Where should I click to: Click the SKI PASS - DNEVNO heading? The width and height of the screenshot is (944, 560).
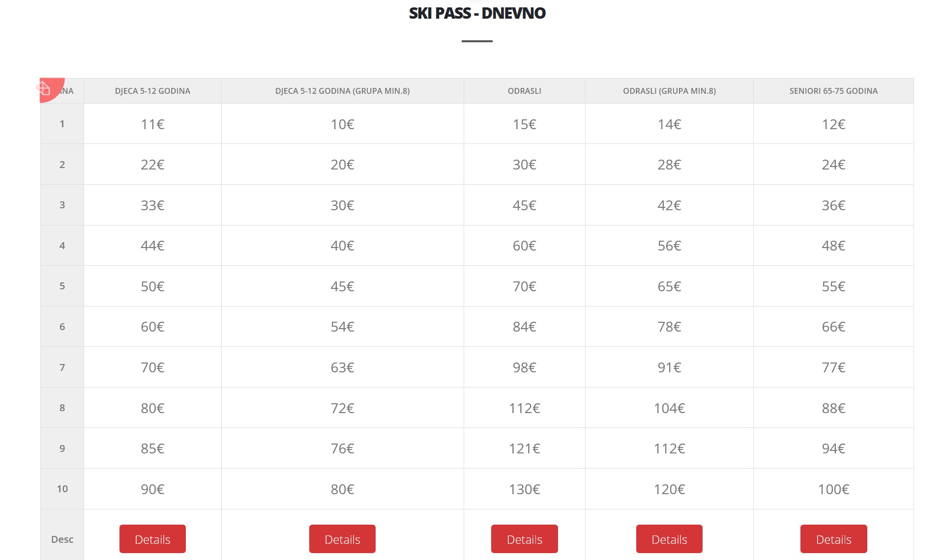[477, 13]
